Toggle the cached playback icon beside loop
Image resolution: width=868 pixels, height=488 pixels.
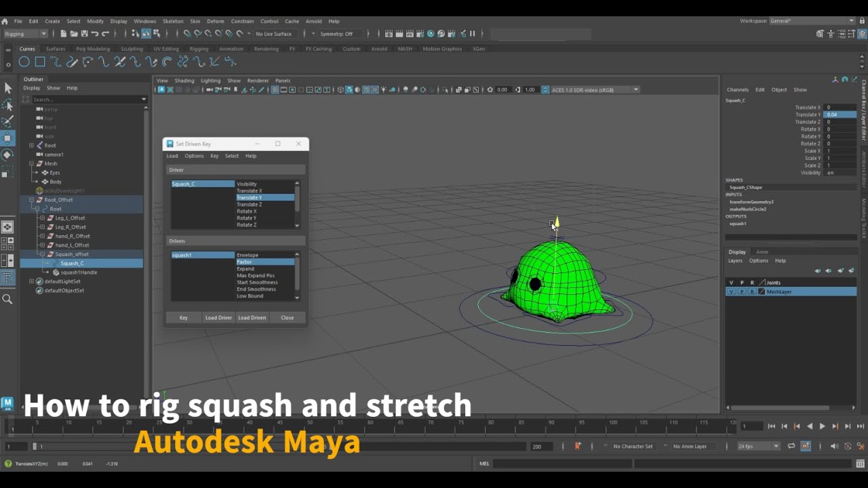pyautogui.click(x=806, y=446)
